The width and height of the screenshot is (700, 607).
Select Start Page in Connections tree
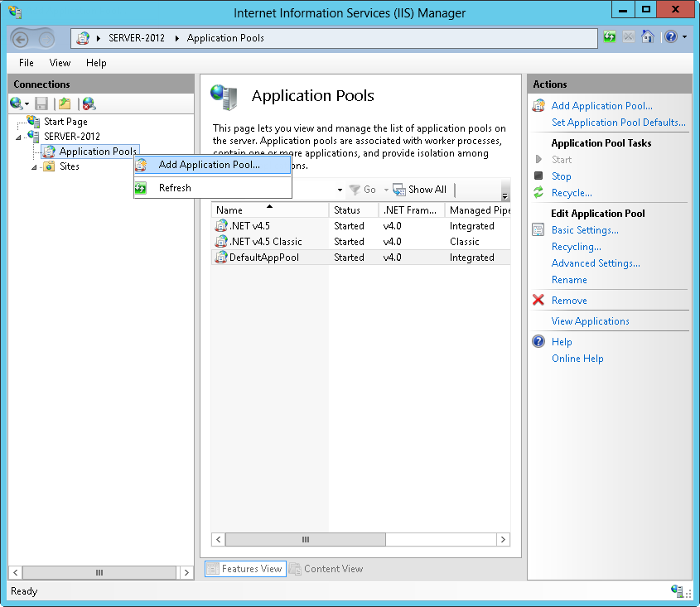click(x=65, y=122)
